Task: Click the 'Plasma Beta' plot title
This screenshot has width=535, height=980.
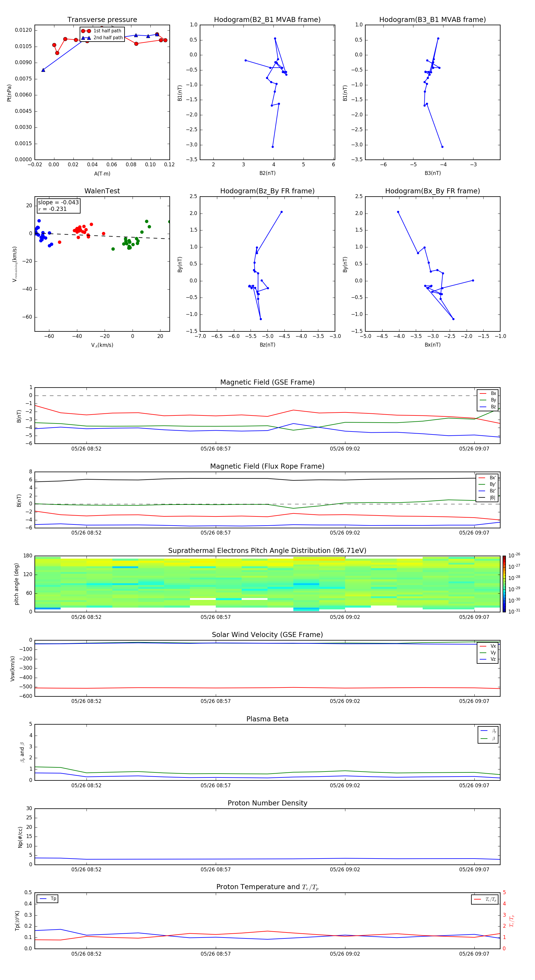Action: pyautogui.click(x=267, y=719)
